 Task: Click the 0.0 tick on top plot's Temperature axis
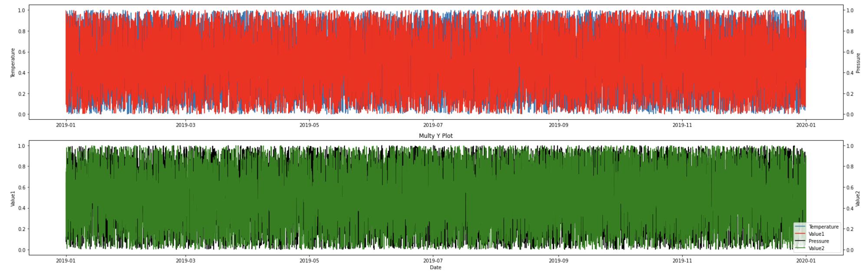click(x=21, y=115)
